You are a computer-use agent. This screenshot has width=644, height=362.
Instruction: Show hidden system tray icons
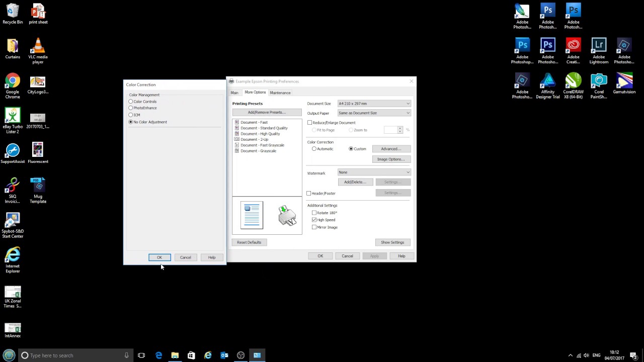coord(570,355)
